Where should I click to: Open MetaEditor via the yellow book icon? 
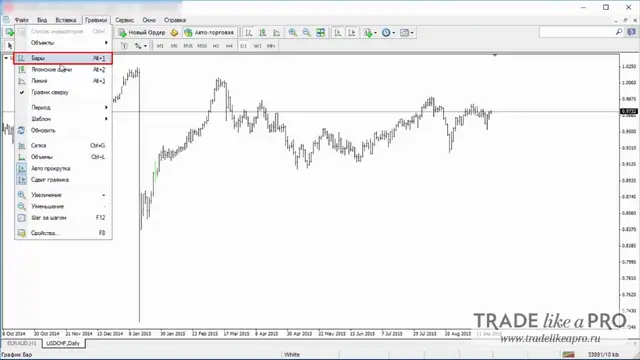point(174,33)
